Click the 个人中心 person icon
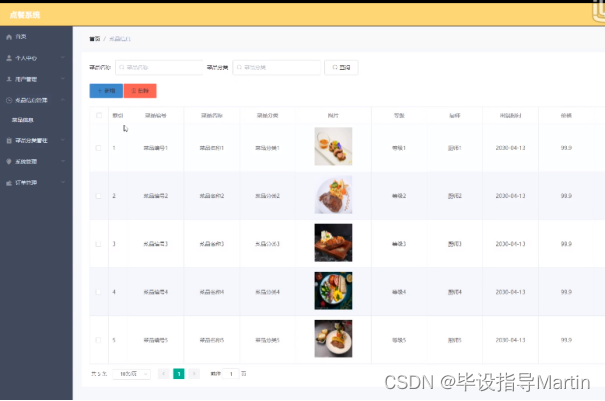Screen dimensions: 605x401 tap(9, 58)
